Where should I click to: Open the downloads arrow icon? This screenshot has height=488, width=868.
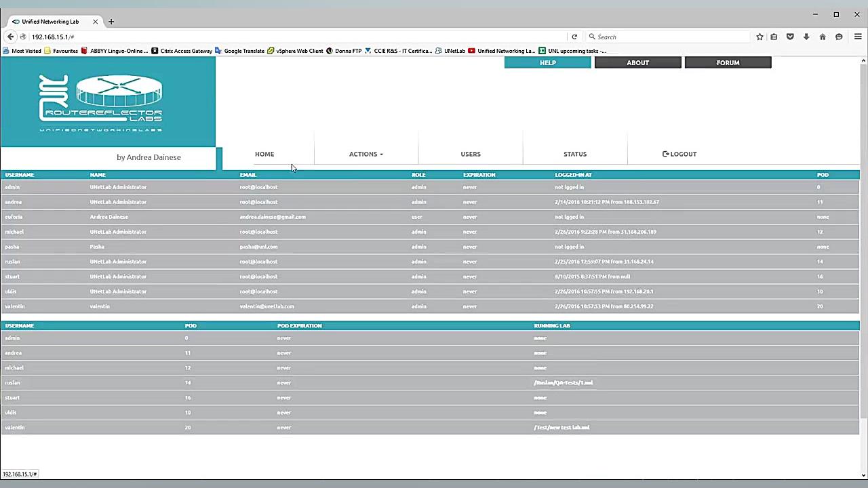(806, 37)
